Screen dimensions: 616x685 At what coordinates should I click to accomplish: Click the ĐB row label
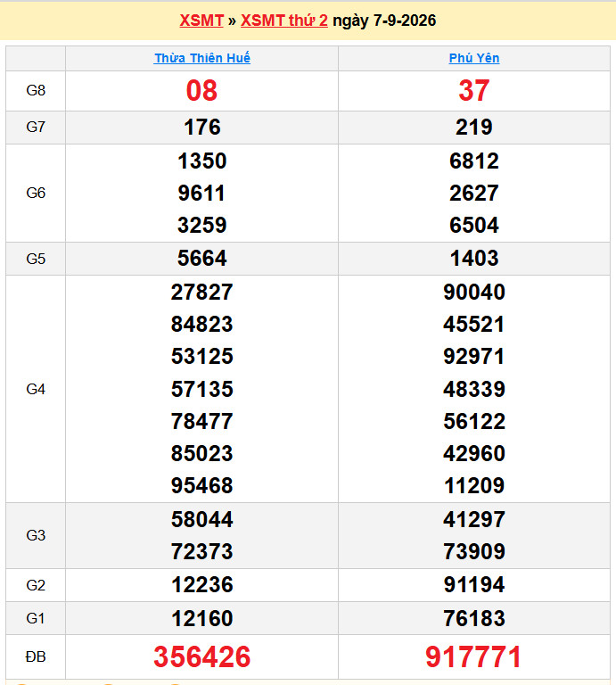point(36,656)
